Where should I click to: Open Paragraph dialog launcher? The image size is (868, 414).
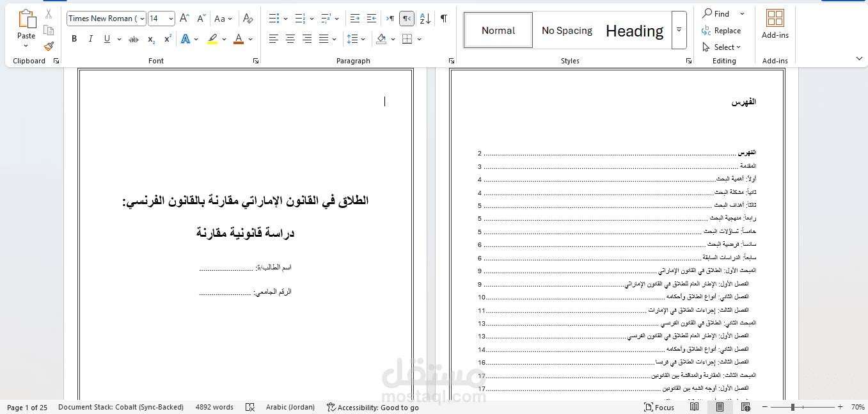[452, 61]
